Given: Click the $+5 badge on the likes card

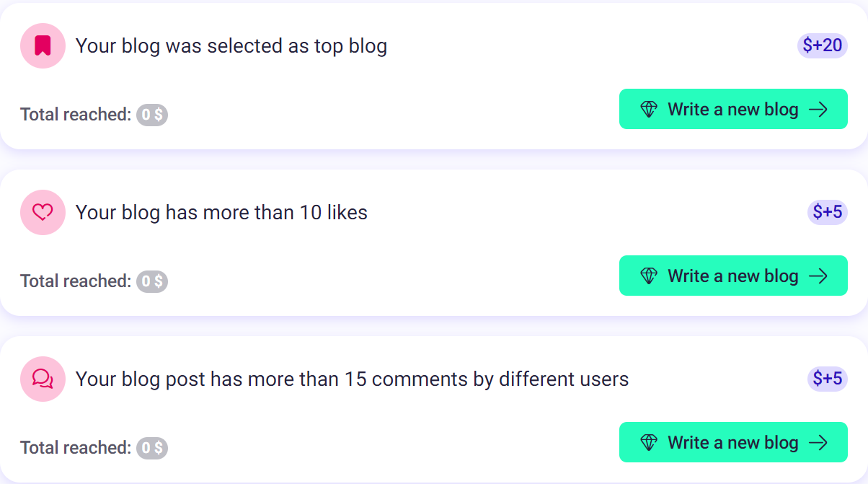Looking at the screenshot, I should [828, 212].
